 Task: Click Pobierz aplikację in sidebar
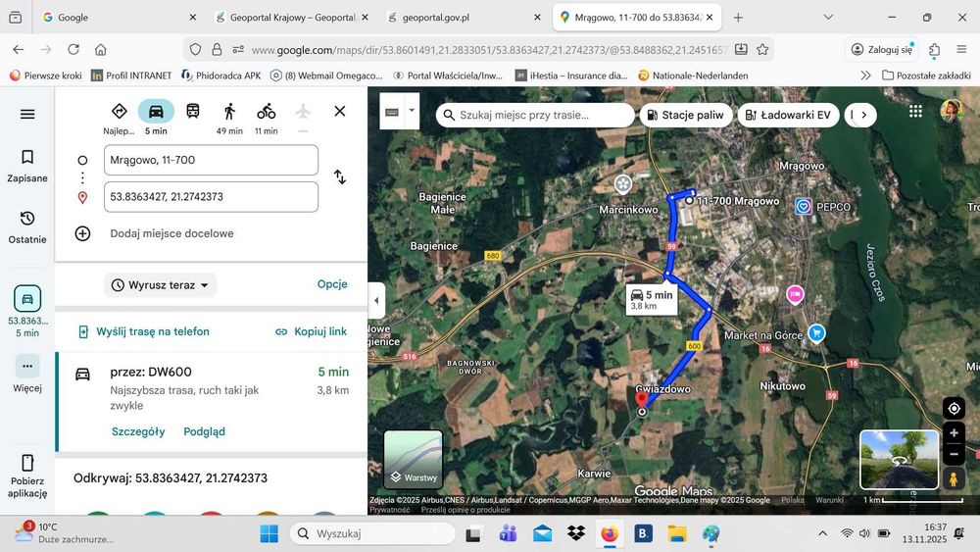coord(27,477)
